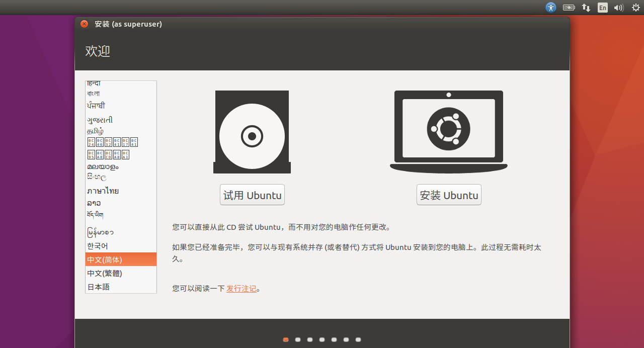Image resolution: width=644 pixels, height=348 pixels.
Task: Click the battery status indicator
Action: tap(569, 8)
